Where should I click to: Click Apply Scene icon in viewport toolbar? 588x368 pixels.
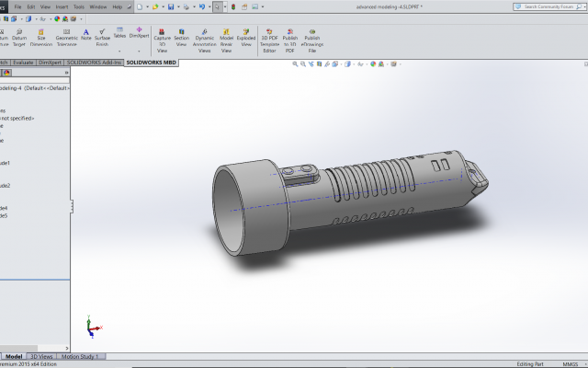tap(381, 64)
